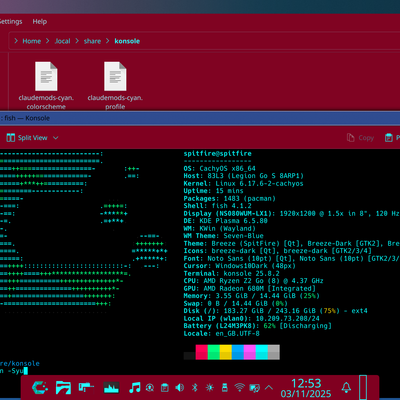Image resolution: width=400 pixels, height=400 pixels.
Task: Click the Copy button in Konsole toolbar
Action: 360,138
